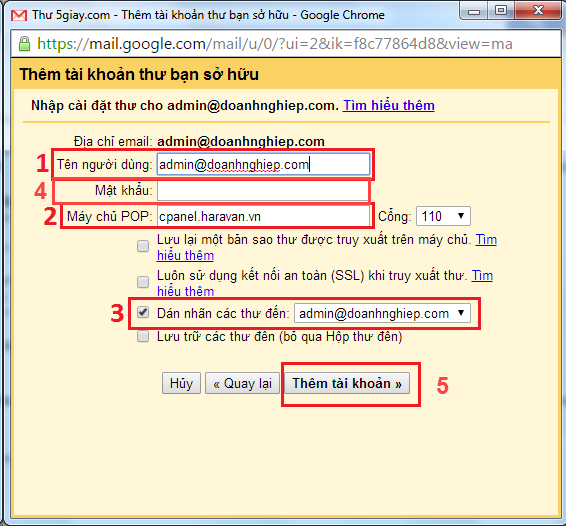The width and height of the screenshot is (566, 526).
Task: Go back with '« Quay lại' button
Action: coord(242,383)
